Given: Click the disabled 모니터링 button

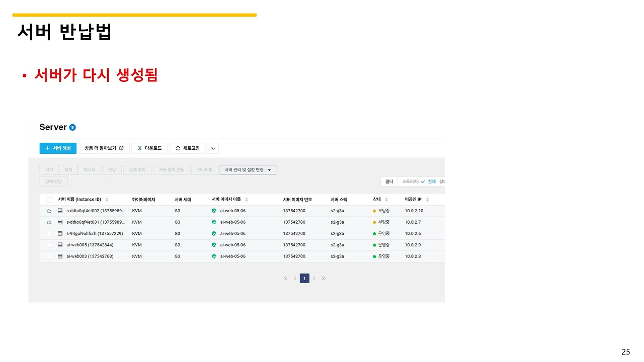Looking at the screenshot, I should tap(205, 170).
